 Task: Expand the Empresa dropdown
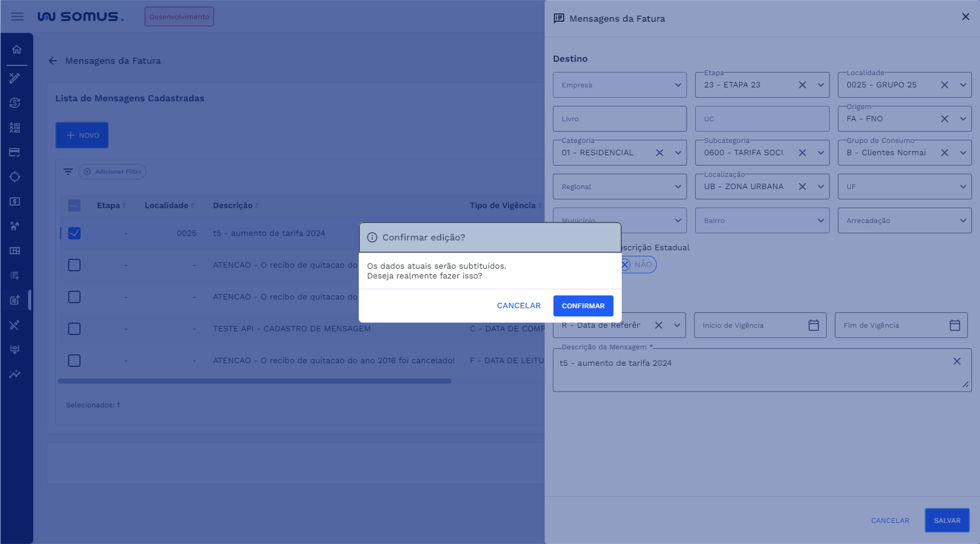(678, 85)
